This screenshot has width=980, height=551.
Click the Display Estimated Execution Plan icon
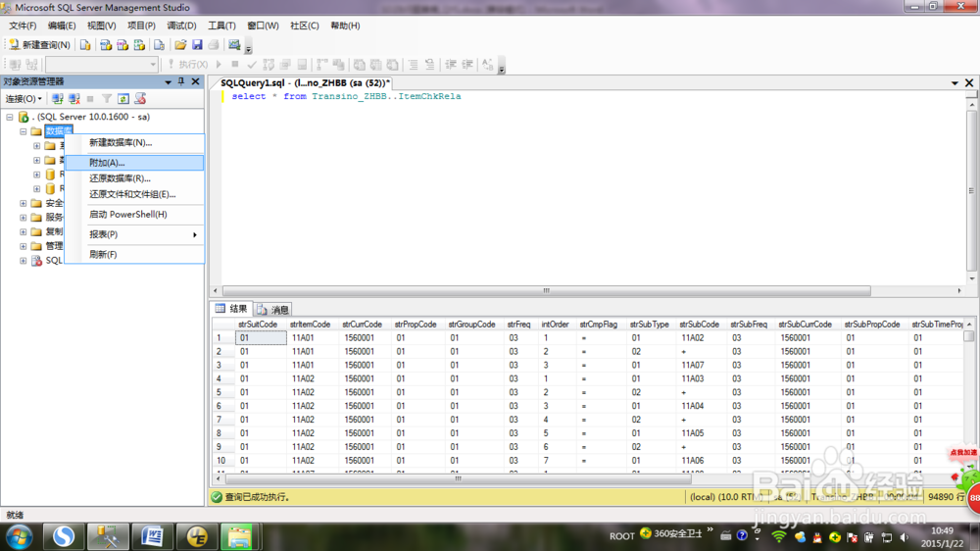coord(269,65)
